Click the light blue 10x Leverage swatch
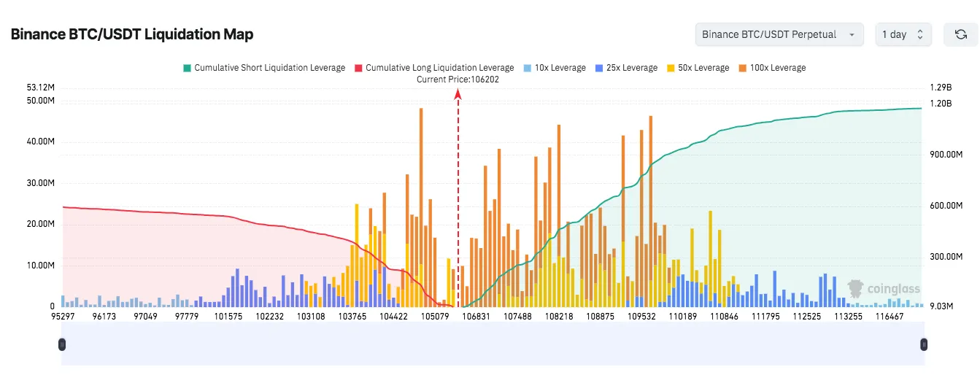The width and height of the screenshot is (980, 383). (x=526, y=68)
